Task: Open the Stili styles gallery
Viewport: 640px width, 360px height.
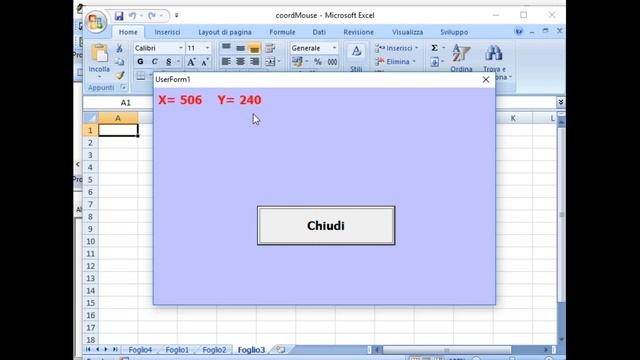Action: point(356,57)
